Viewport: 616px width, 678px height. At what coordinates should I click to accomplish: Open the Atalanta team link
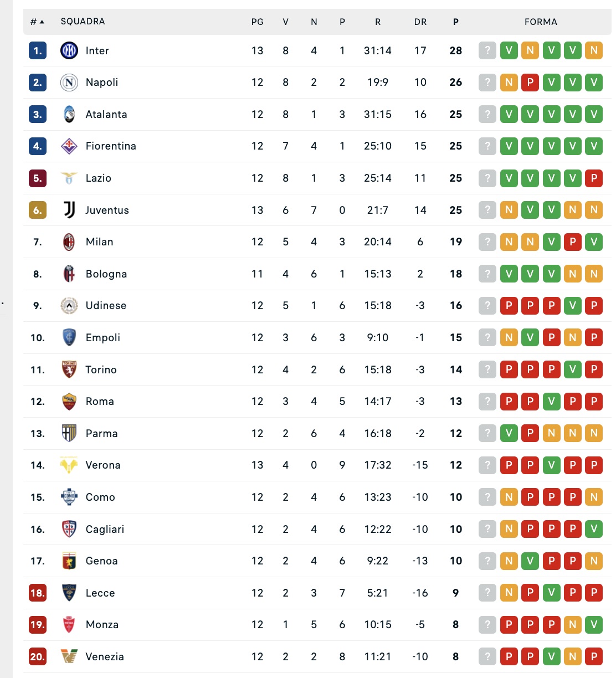point(106,115)
